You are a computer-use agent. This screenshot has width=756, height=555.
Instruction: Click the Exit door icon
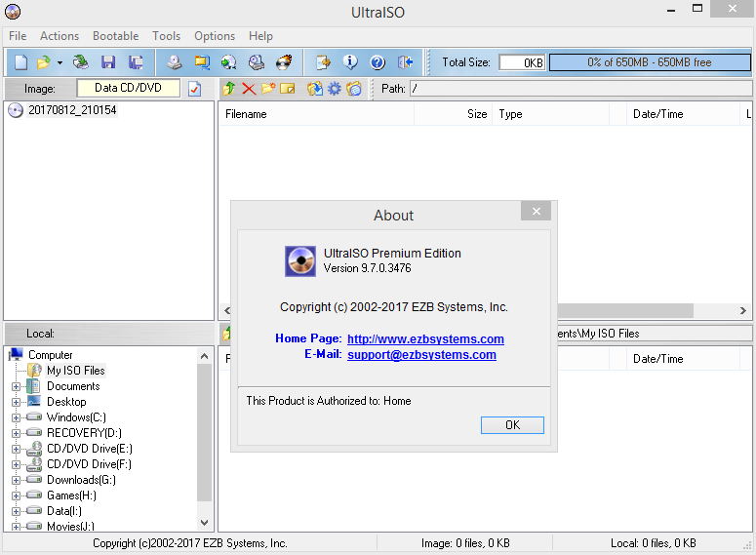point(405,62)
